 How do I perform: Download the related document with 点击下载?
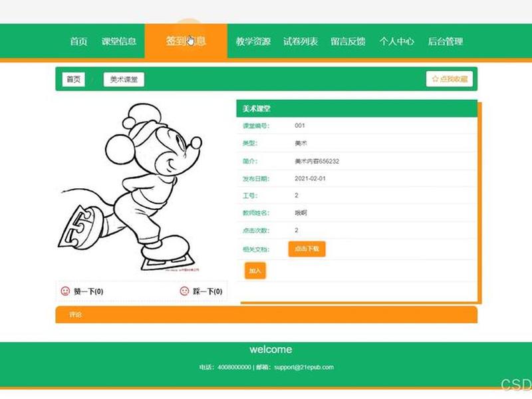307,249
